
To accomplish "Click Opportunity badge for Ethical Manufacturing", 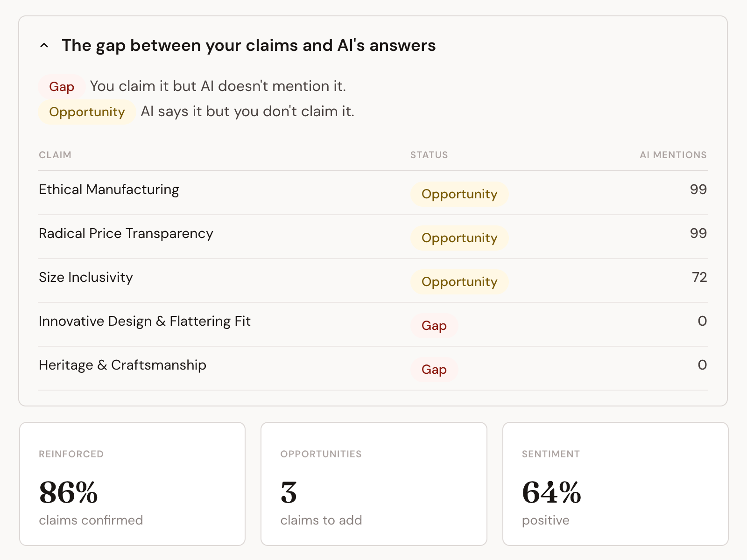I will (x=459, y=194).
